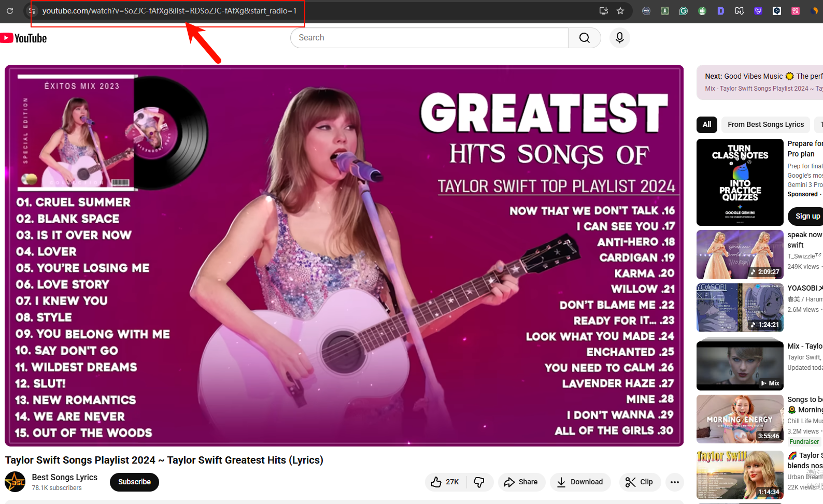
Task: Play the Morning Energy 3:55:46 thumbnail
Action: [740, 419]
